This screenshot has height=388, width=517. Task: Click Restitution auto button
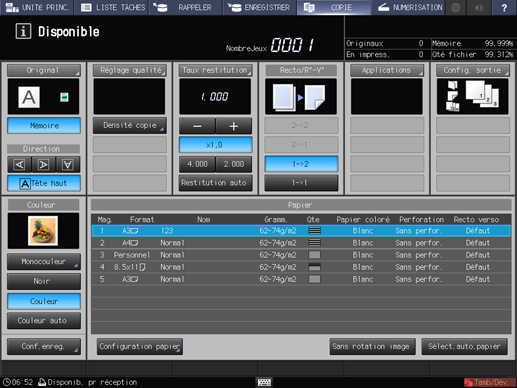(x=215, y=183)
